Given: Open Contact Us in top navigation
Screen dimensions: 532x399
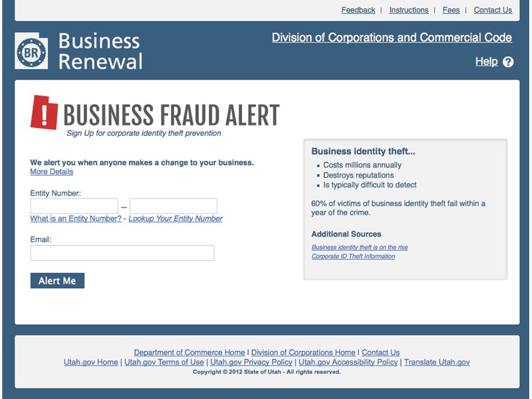Looking at the screenshot, I should click(x=493, y=10).
